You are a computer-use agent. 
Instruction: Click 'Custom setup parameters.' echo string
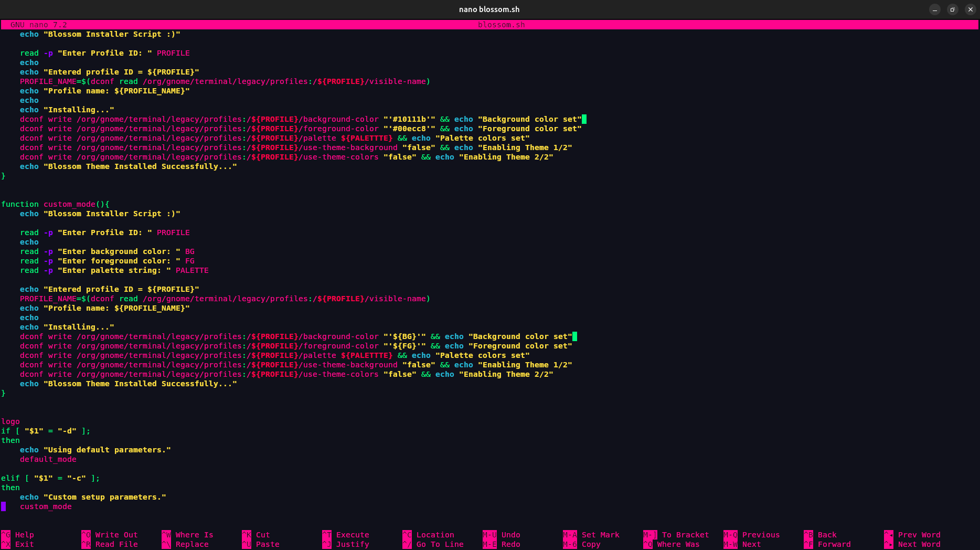pyautogui.click(x=105, y=497)
